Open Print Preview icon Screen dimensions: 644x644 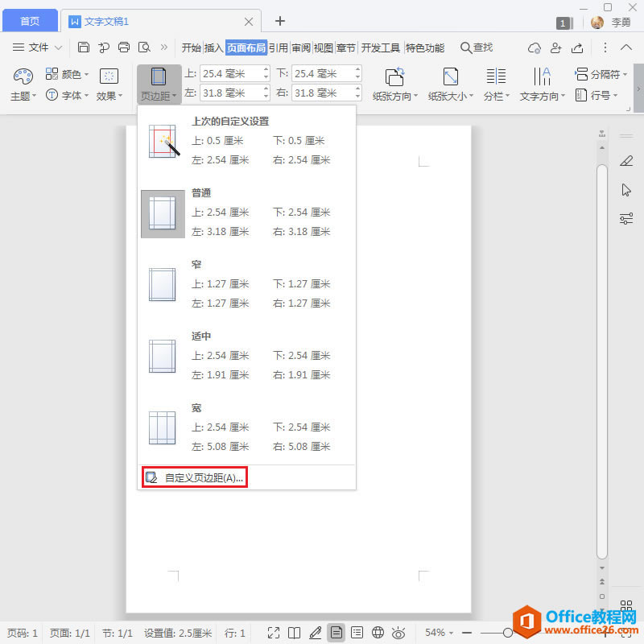click(x=144, y=47)
